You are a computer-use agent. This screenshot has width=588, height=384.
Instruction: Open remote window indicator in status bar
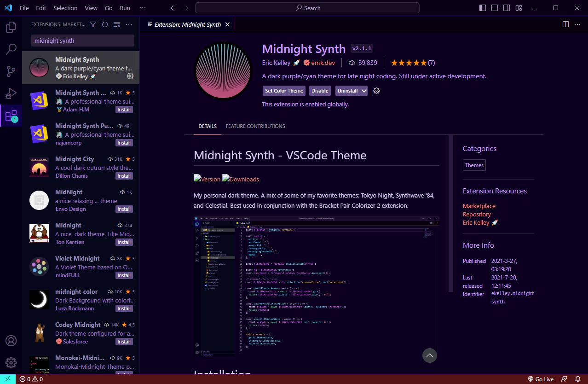pyautogui.click(x=7, y=379)
